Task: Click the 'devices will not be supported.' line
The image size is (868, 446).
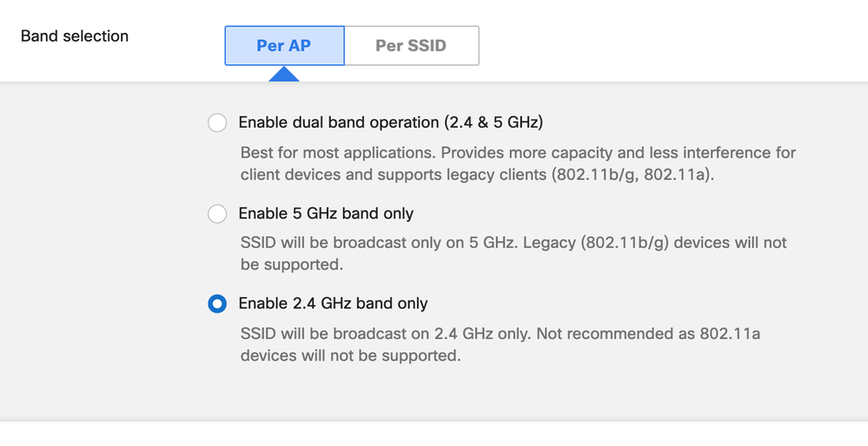Action: coord(349,355)
